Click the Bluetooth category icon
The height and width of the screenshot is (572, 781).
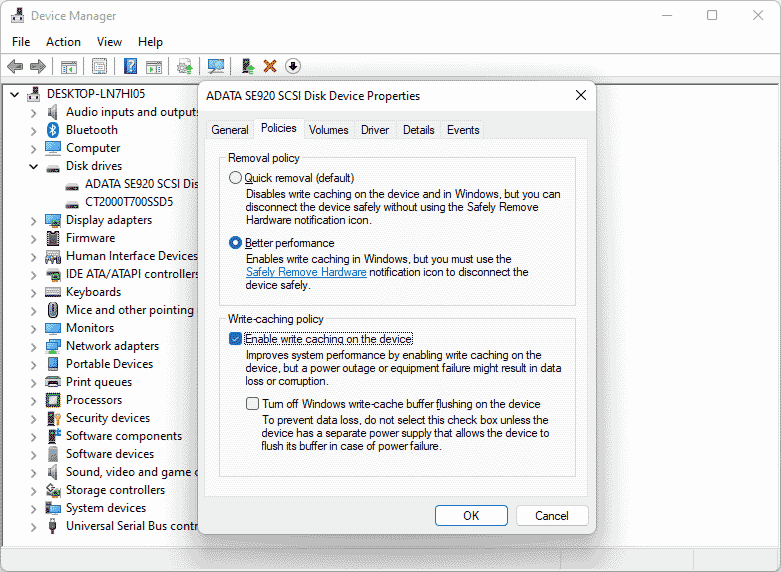53,130
